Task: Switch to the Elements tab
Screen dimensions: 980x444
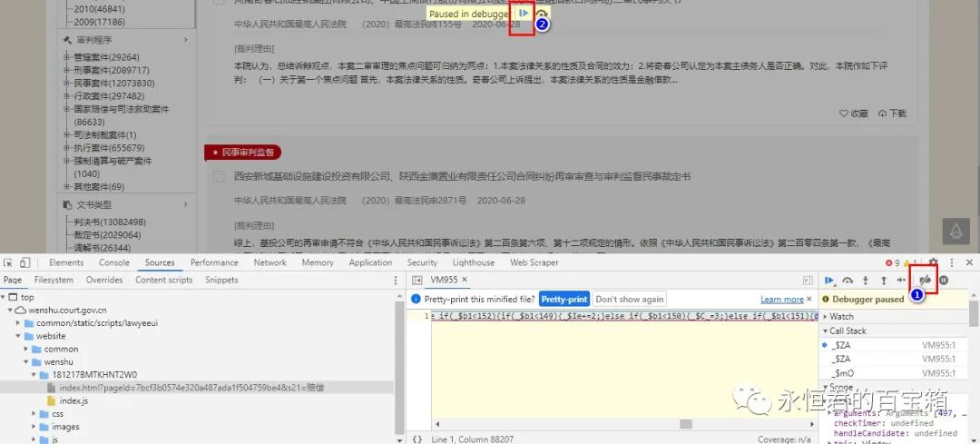Action: click(66, 262)
